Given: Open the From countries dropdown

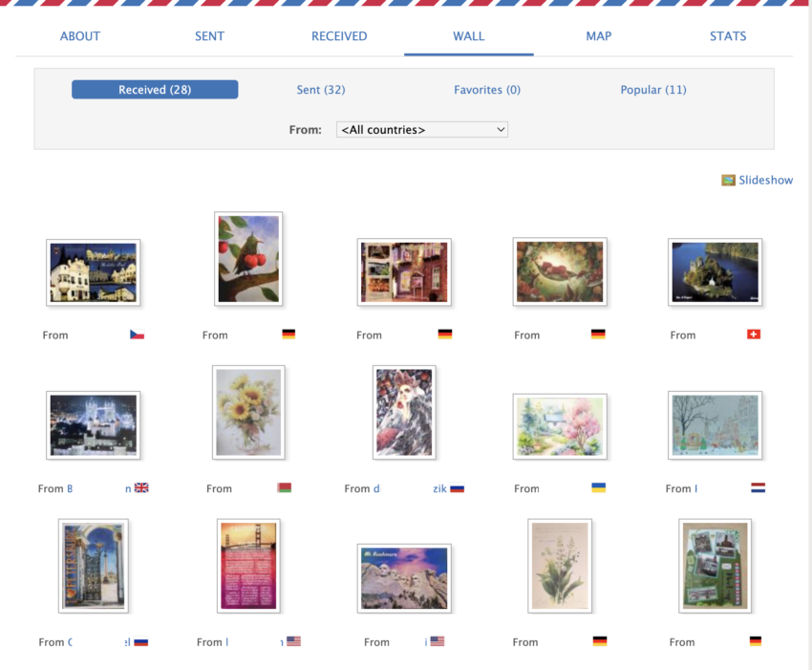Looking at the screenshot, I should pyautogui.click(x=421, y=130).
